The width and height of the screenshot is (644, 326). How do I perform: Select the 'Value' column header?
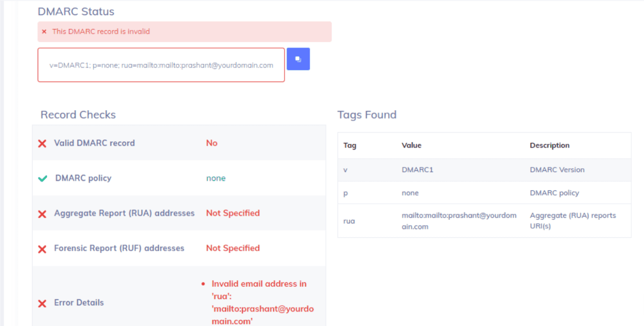pyautogui.click(x=411, y=145)
